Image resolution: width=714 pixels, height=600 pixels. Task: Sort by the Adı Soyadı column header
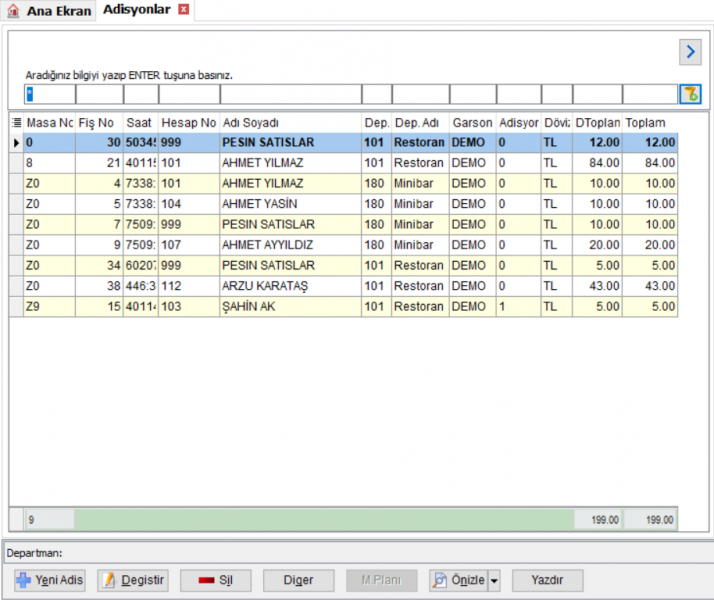tap(291, 122)
